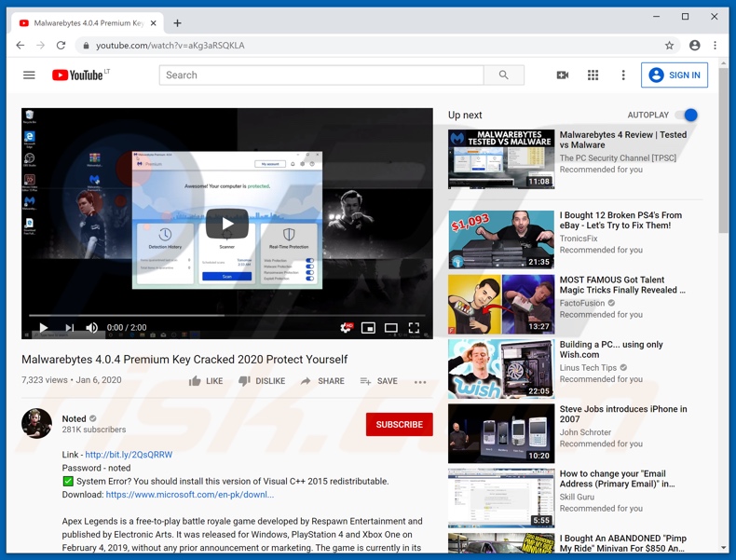The width and height of the screenshot is (736, 560).
Task: Subscribe to the Noted channel
Action: (x=400, y=424)
